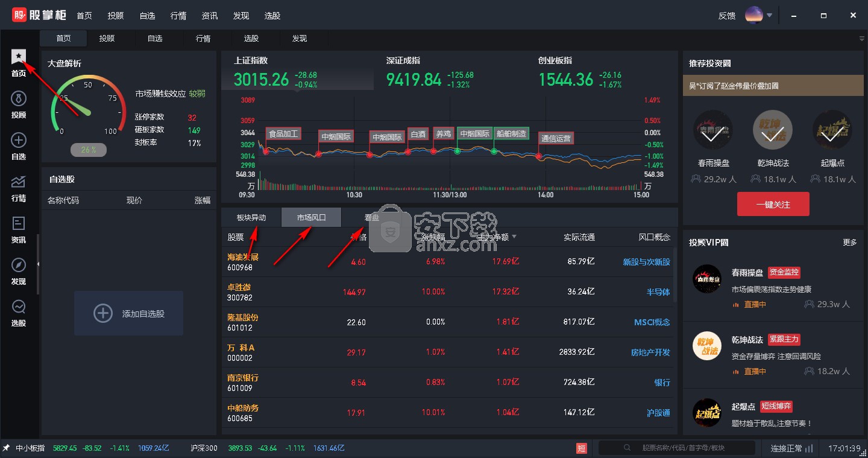Expand the tab bar overflow arrow at right
The width and height of the screenshot is (868, 458).
pyautogui.click(x=862, y=39)
